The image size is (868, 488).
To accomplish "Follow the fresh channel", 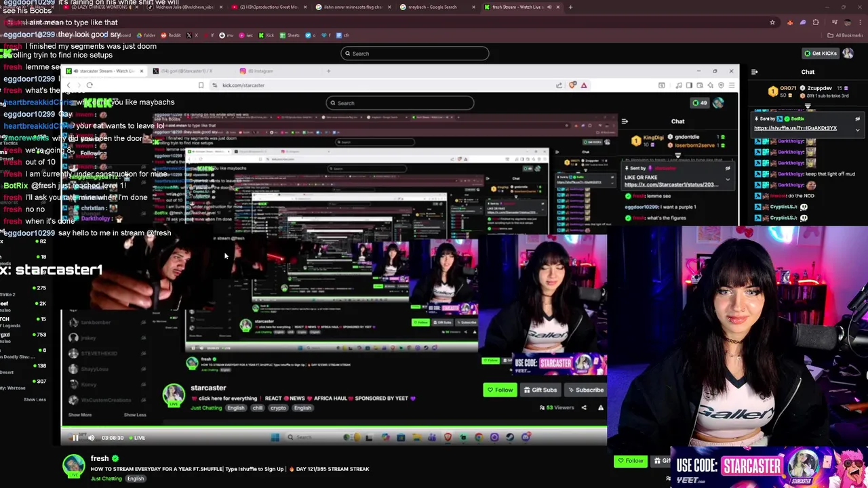I will [x=630, y=461].
